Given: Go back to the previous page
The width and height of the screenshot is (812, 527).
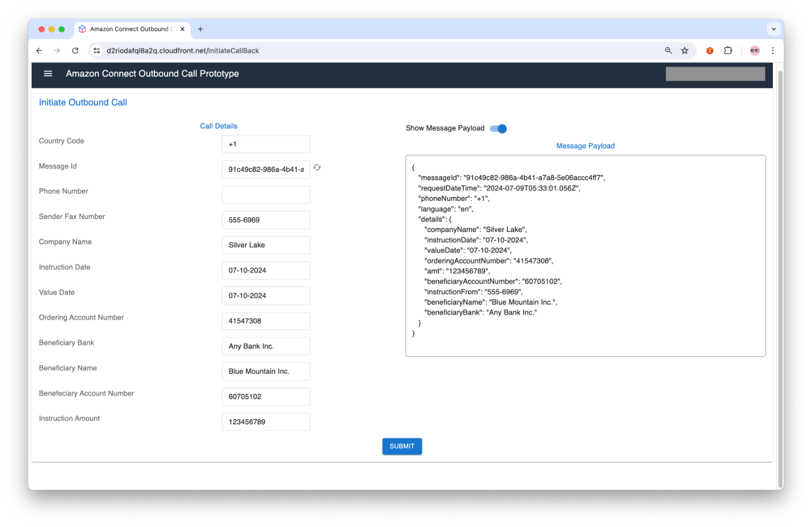Looking at the screenshot, I should coord(39,50).
